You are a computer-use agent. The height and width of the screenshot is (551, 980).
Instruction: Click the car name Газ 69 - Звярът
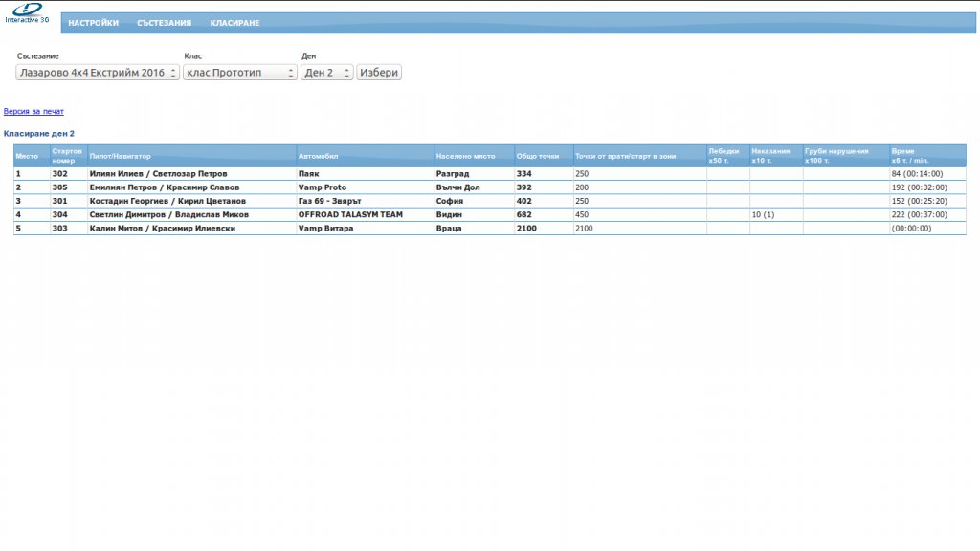click(329, 201)
